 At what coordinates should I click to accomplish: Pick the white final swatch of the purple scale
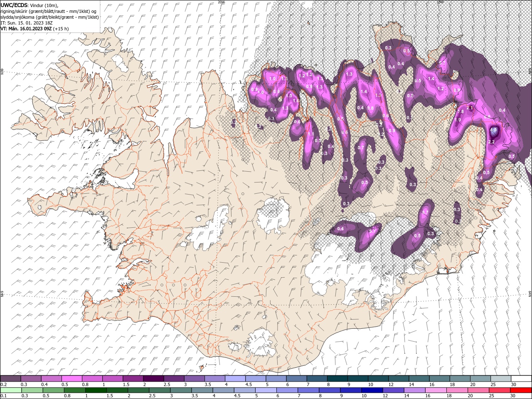pos(521,379)
